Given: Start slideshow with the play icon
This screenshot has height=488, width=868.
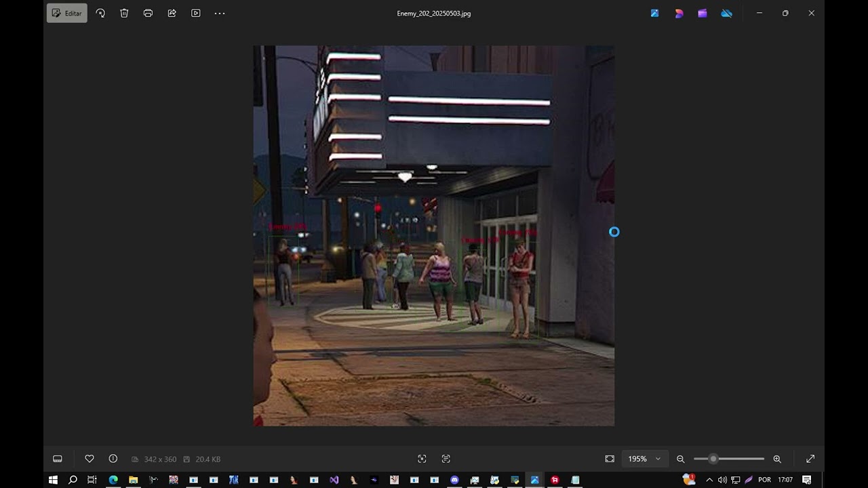Looking at the screenshot, I should coord(196,13).
